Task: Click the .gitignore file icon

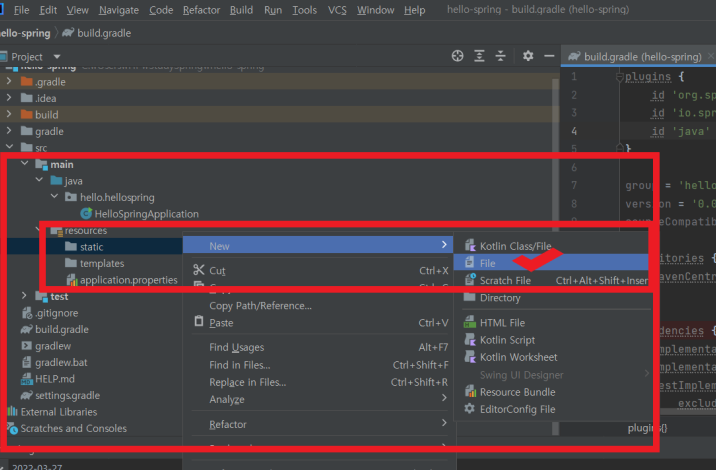Action: (26, 313)
